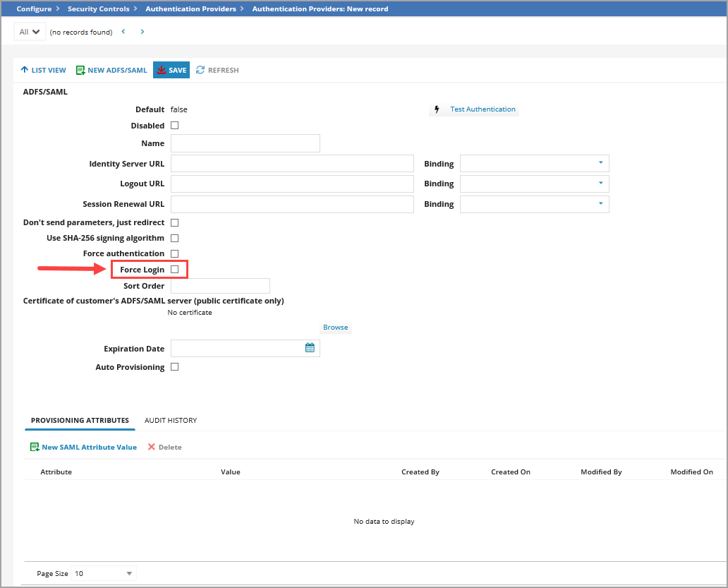Screen dimensions: 728x588
Task: Click the List View up-arrow icon
Action: click(x=24, y=71)
